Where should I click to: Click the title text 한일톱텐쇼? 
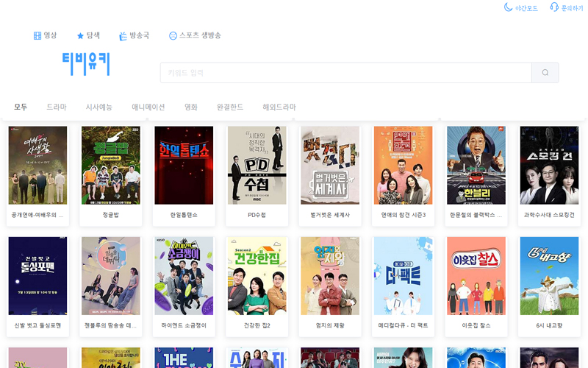pyautogui.click(x=184, y=215)
